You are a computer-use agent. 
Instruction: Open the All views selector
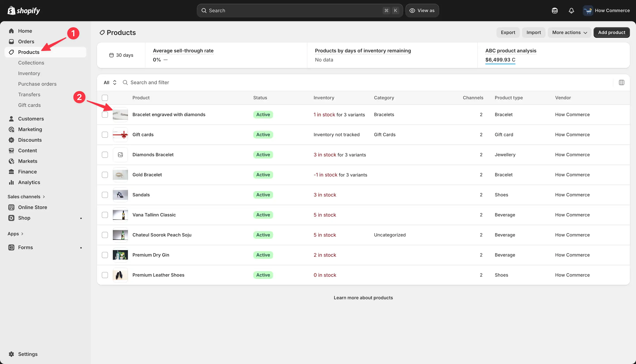(x=110, y=83)
